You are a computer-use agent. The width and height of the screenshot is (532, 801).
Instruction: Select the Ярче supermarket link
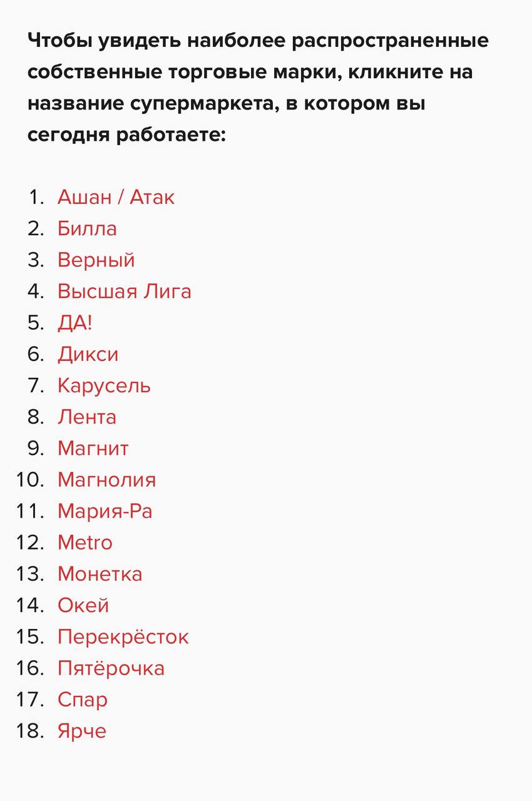point(81,731)
